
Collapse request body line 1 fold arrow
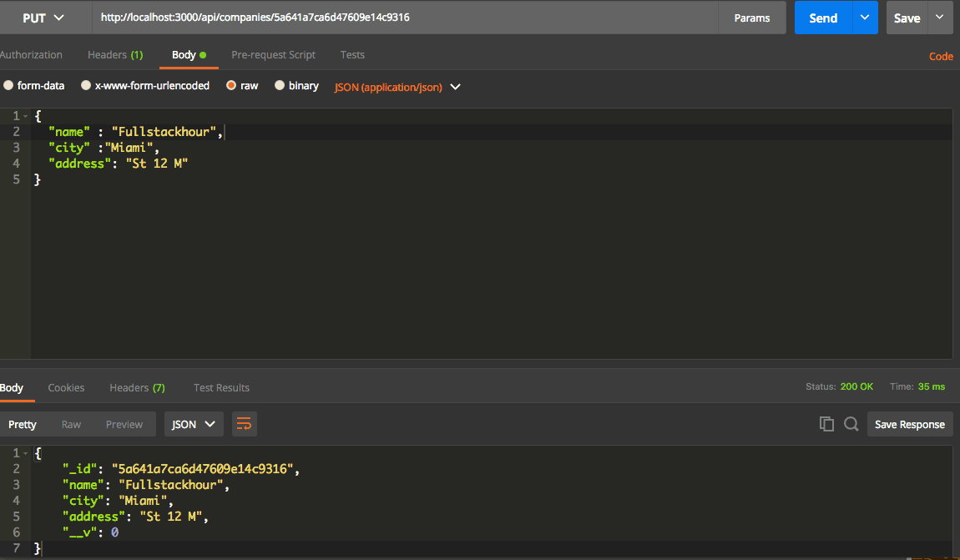click(26, 116)
